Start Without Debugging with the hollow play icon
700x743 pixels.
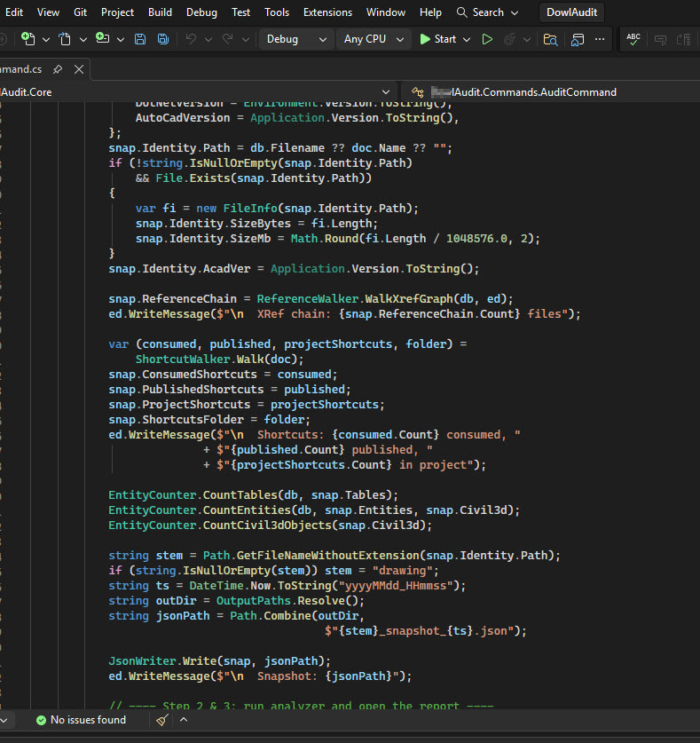(487, 39)
